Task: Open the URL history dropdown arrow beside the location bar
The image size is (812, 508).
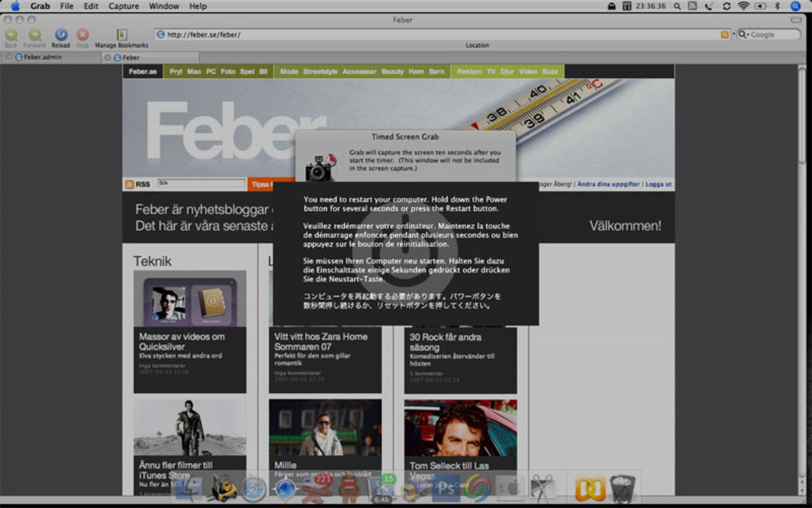Action: 734,34
